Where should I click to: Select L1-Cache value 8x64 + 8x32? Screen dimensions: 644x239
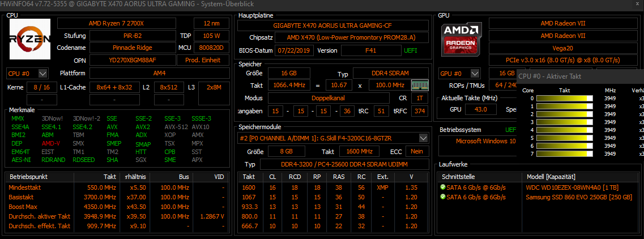tap(114, 87)
